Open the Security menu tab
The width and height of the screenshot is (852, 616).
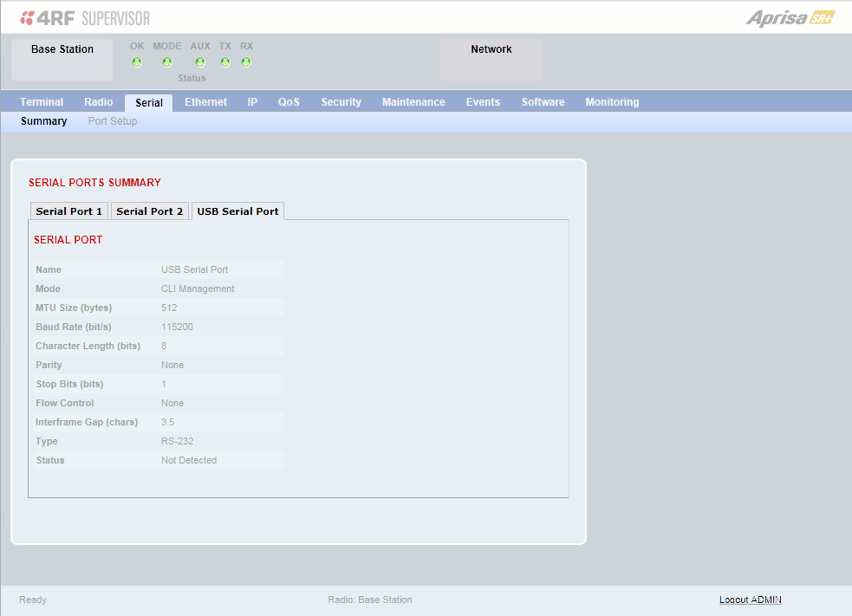pyautogui.click(x=341, y=102)
